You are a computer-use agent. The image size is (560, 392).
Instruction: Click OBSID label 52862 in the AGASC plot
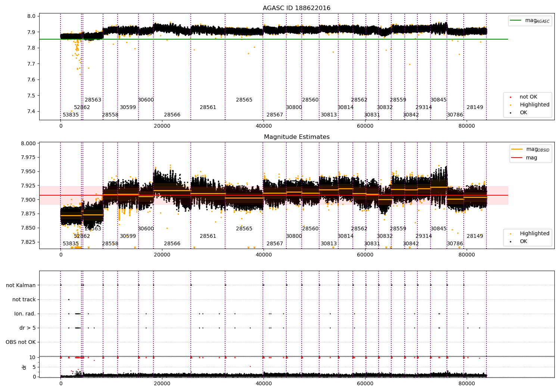pos(82,108)
